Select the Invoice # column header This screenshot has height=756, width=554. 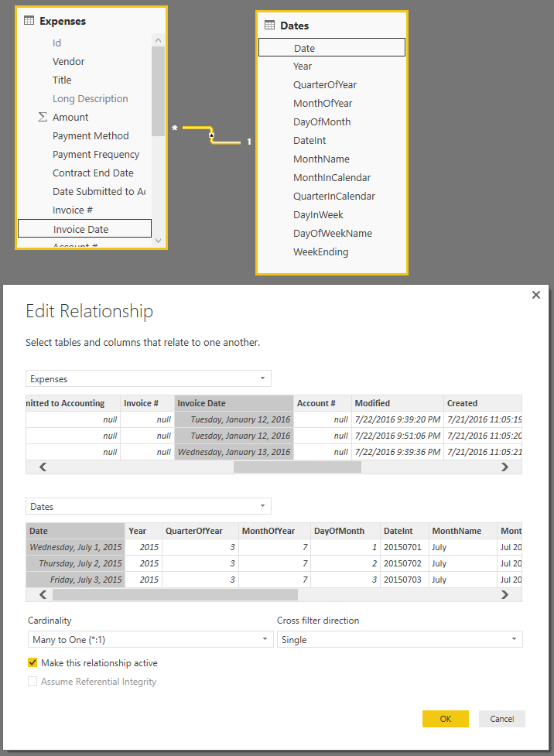click(x=147, y=403)
